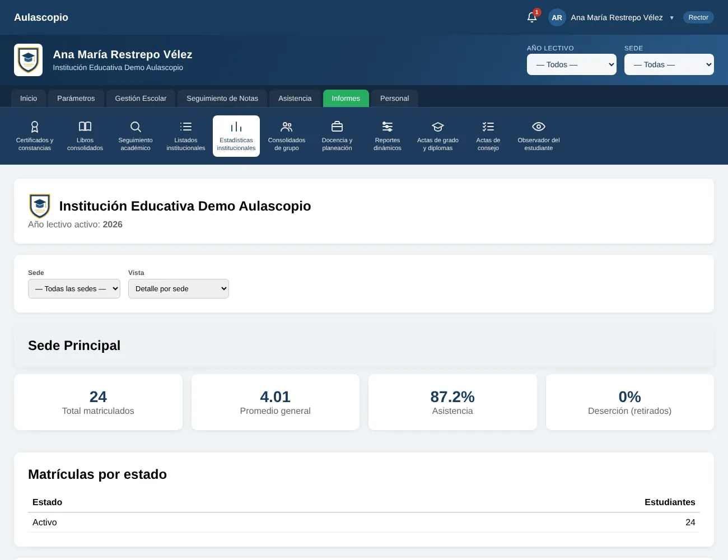Open the Vista Detalle por sede dropdown

[179, 288]
